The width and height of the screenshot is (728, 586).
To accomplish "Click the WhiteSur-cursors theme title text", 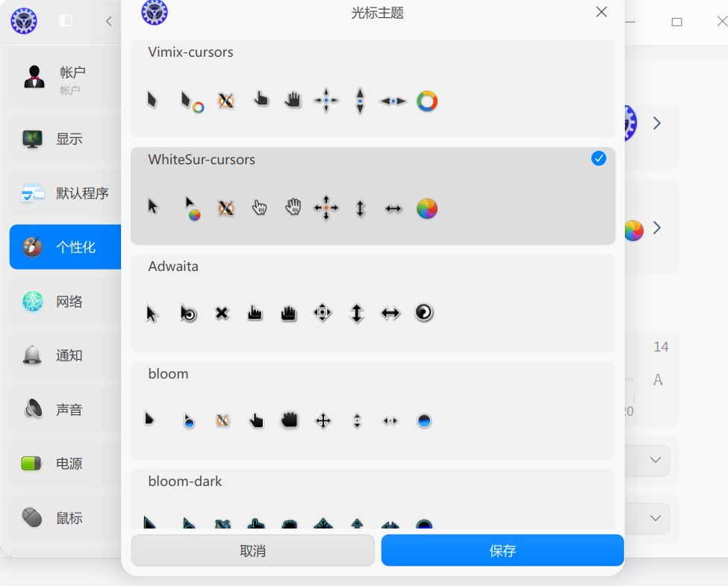I will tap(202, 159).
